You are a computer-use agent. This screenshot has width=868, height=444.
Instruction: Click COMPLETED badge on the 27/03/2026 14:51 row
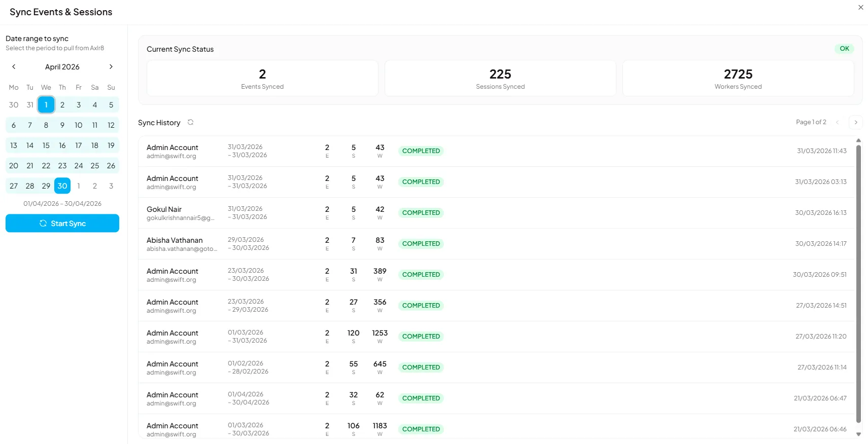421,306
